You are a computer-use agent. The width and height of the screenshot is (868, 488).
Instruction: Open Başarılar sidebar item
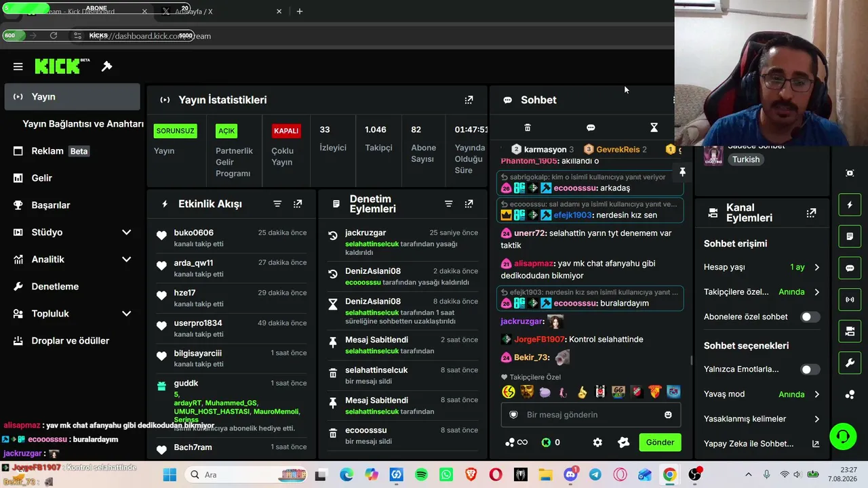pyautogui.click(x=72, y=205)
